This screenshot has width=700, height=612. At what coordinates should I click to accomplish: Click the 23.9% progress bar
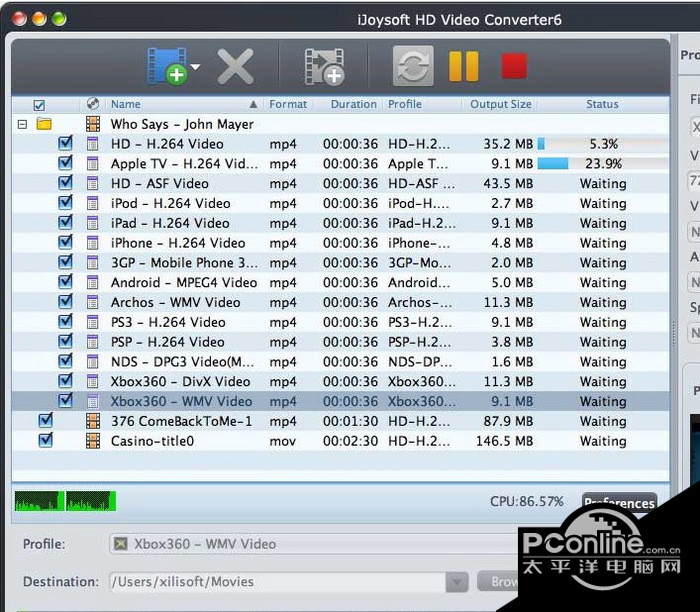pos(603,164)
